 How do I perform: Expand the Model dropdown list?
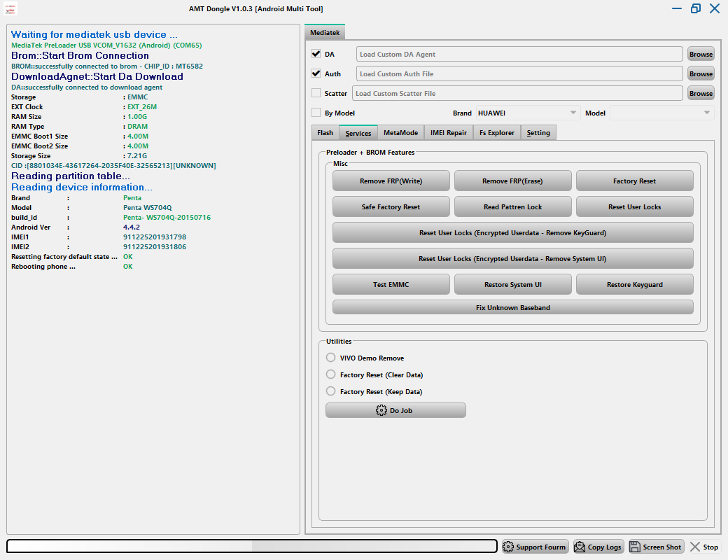(661, 113)
